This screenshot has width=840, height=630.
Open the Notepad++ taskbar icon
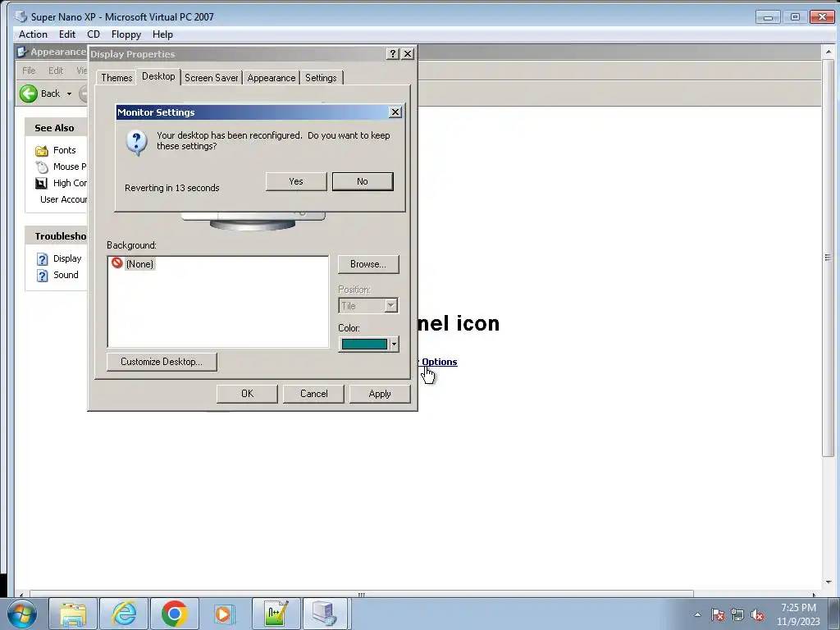(276, 614)
